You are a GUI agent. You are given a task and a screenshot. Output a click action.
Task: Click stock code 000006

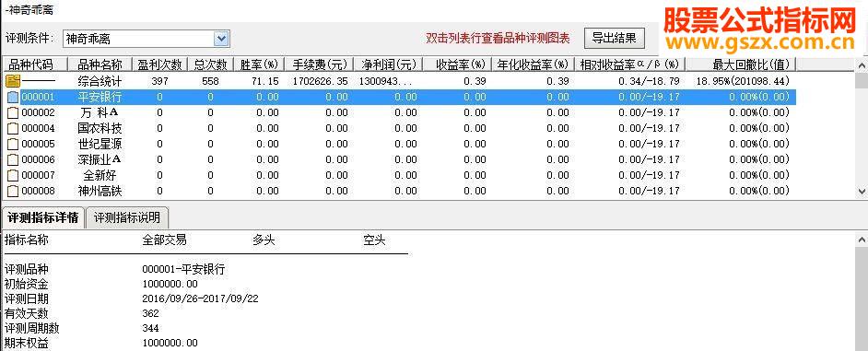click(x=38, y=160)
